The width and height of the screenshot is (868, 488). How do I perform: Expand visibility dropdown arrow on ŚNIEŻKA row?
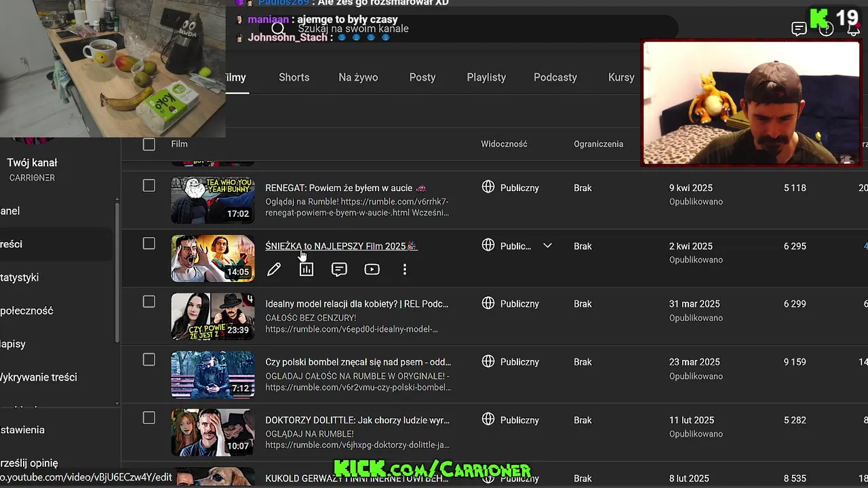pos(547,245)
